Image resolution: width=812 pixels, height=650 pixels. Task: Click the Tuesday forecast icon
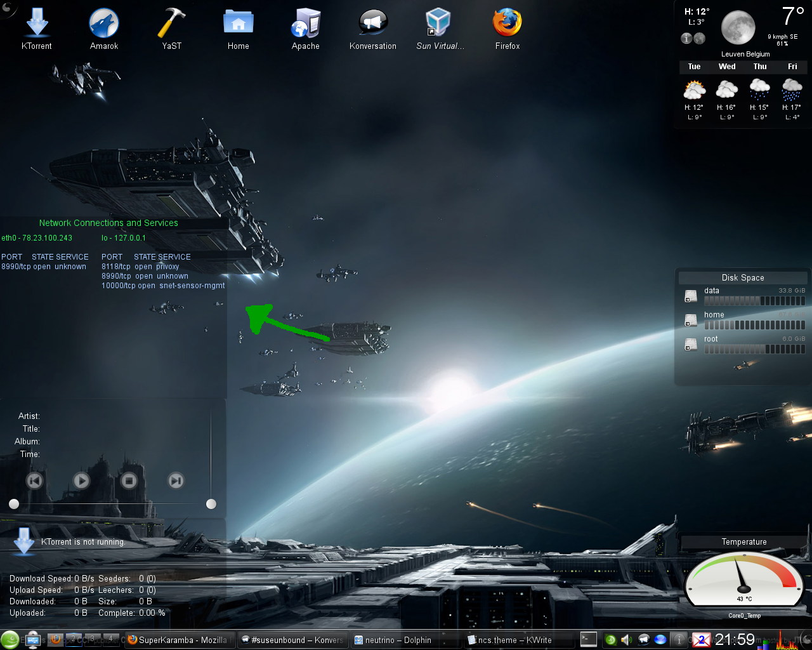694,90
